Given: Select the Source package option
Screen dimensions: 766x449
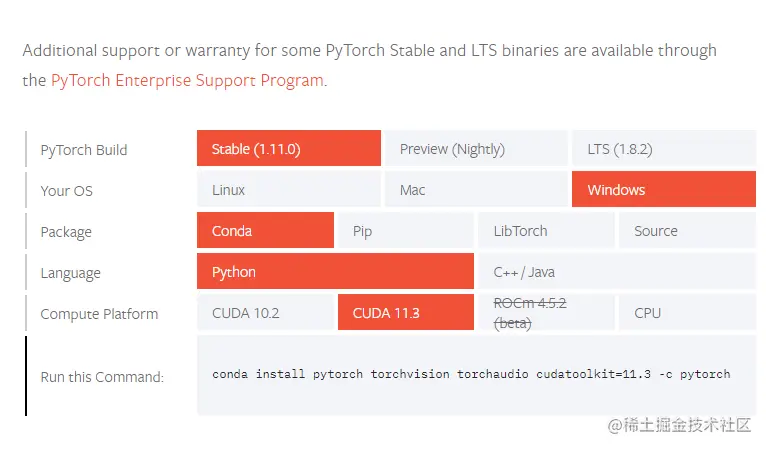Looking at the screenshot, I should pyautogui.click(x=687, y=230).
